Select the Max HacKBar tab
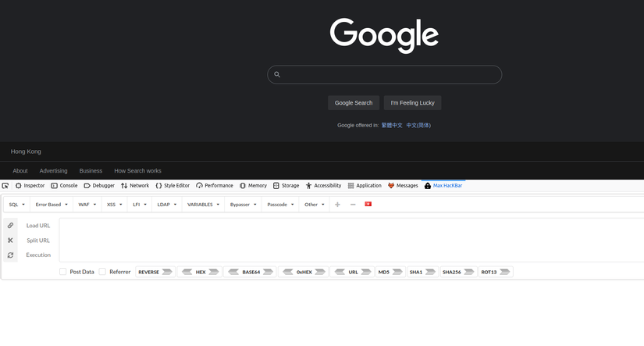The image size is (644, 346). click(443, 186)
